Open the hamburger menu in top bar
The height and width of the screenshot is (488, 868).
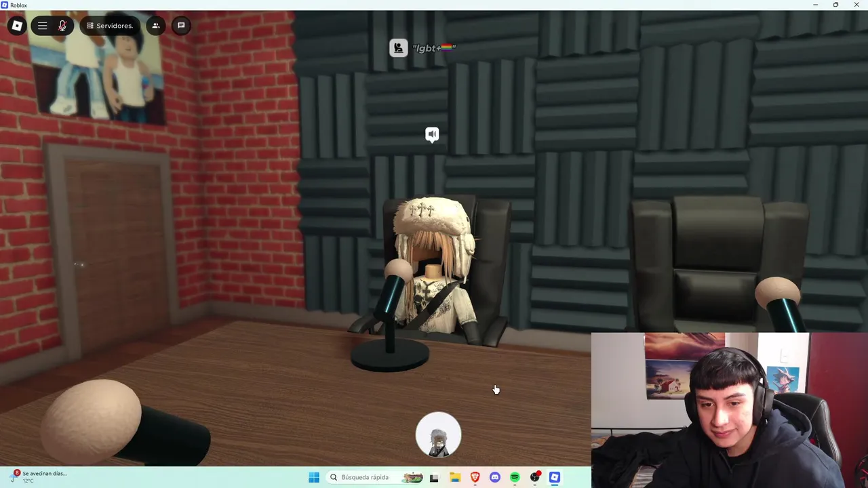click(42, 26)
